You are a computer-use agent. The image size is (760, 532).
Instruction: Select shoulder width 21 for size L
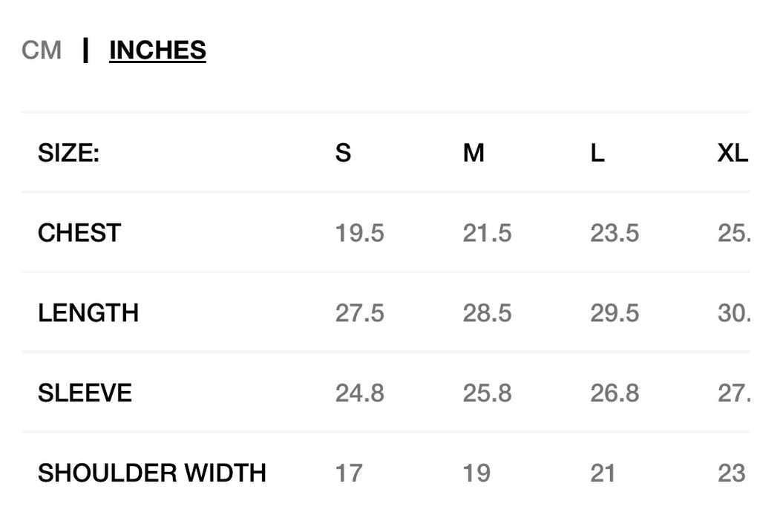click(603, 473)
